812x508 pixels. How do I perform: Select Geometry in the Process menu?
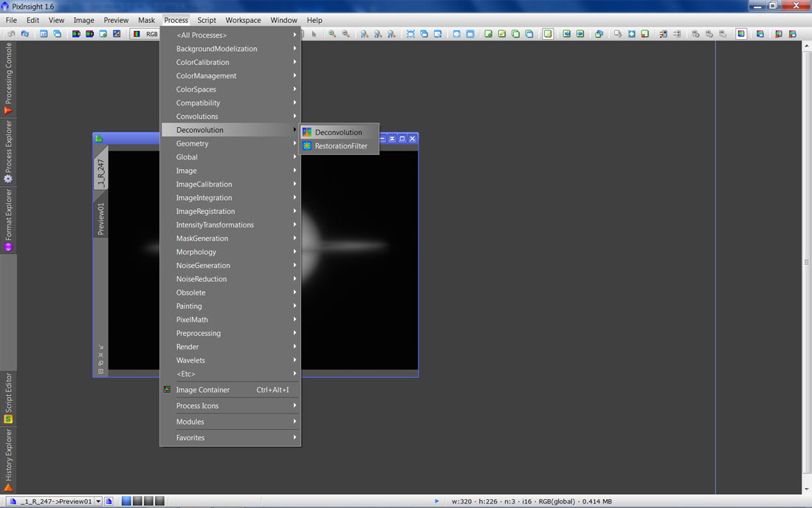(x=230, y=143)
